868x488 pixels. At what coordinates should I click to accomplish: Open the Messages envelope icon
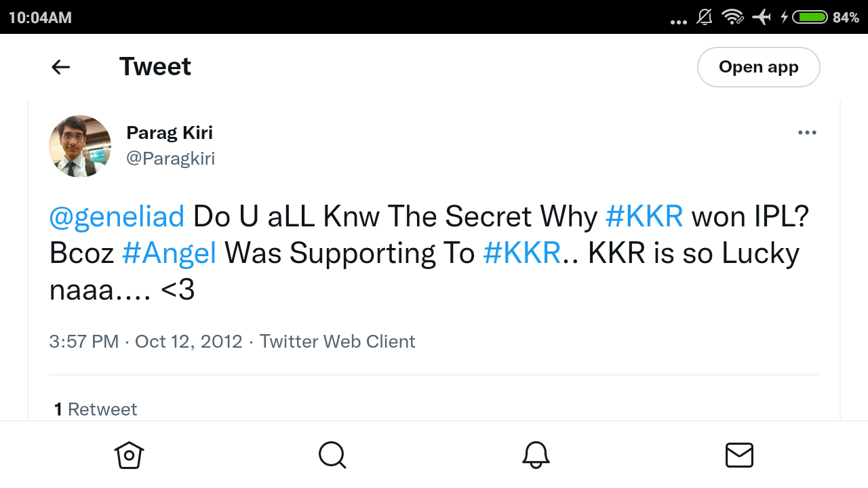click(x=739, y=455)
